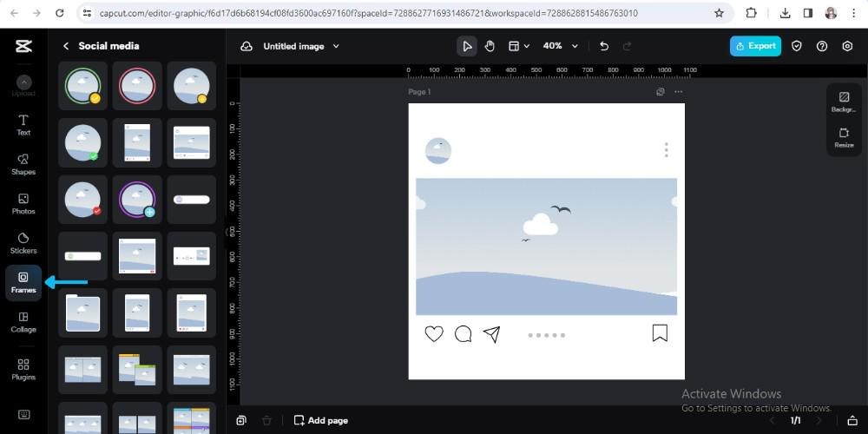
Task: Select green ring profile frame with yellow check
Action: pyautogui.click(x=82, y=85)
